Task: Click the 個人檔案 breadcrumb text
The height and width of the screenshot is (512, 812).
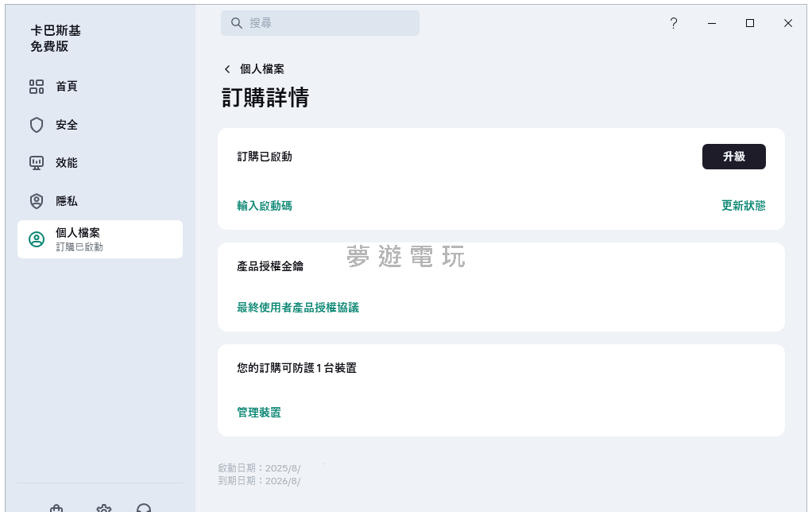Action: 262,69
